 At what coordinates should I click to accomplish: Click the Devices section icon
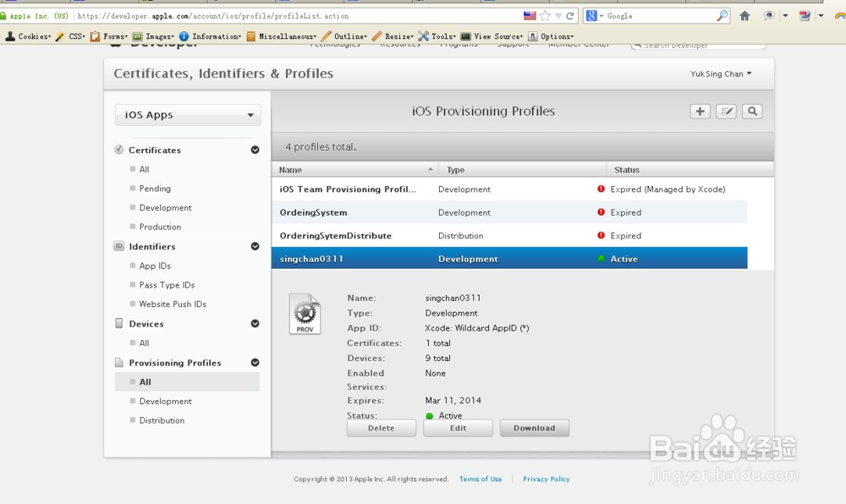point(118,323)
